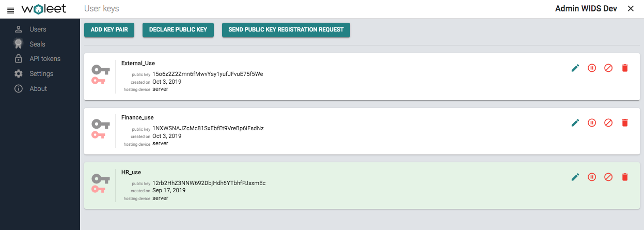Click the Finance_use key pair icon

(100, 129)
